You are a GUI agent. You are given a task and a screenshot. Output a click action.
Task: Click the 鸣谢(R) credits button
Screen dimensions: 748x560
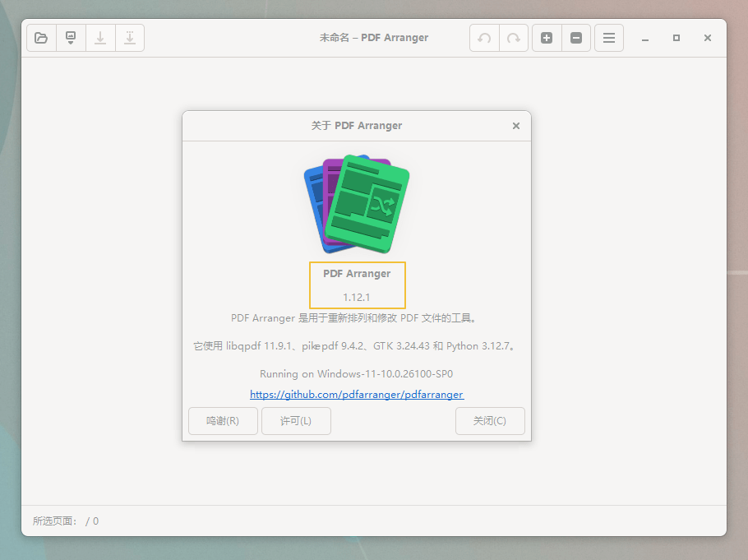223,420
